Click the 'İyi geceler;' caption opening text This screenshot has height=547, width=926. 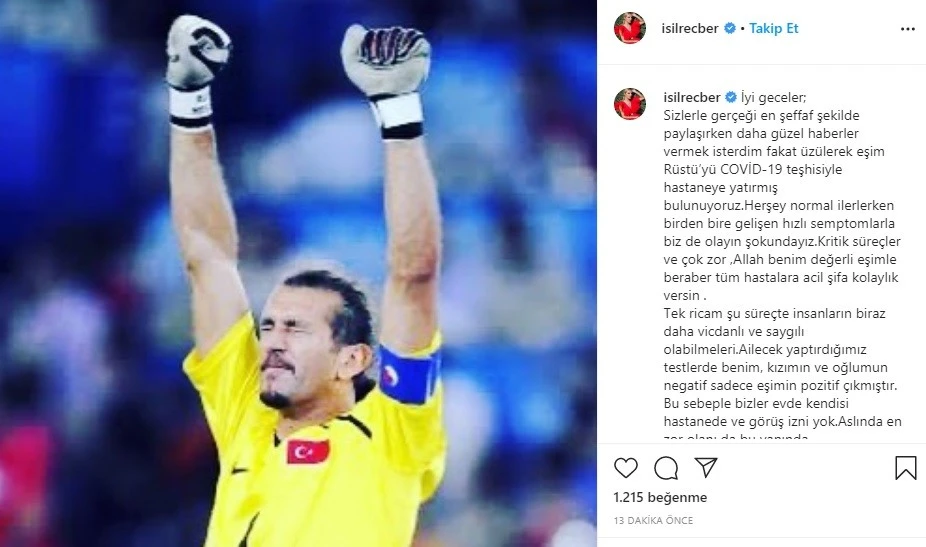click(x=773, y=97)
